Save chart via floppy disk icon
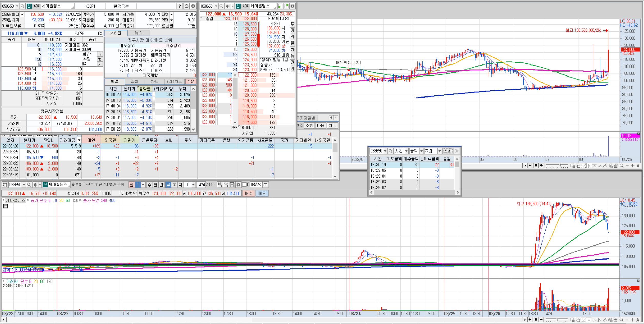644x324 pixels. 232,185
